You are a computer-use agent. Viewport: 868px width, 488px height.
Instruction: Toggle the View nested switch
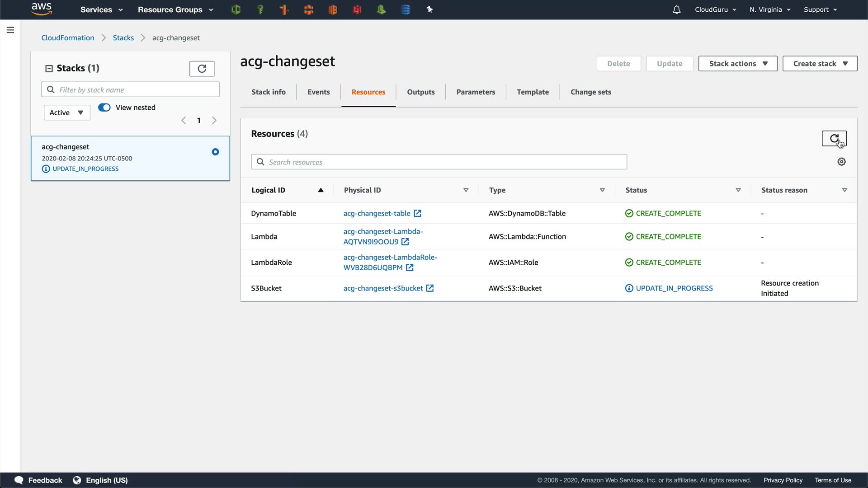(104, 108)
